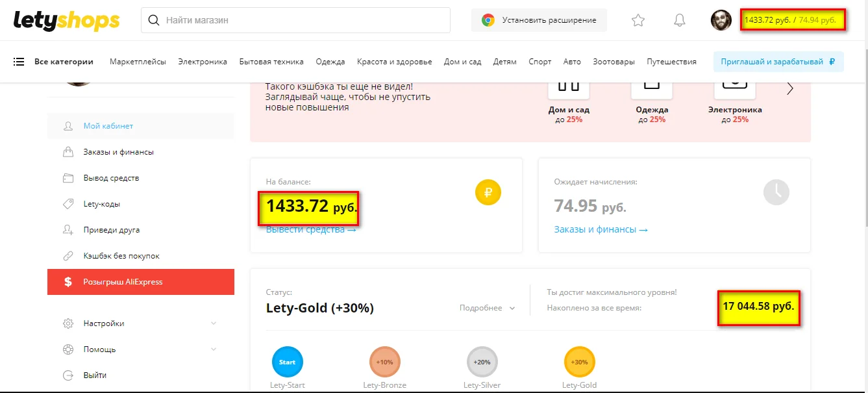
Task: Open notifications bell icon
Action: [x=680, y=20]
